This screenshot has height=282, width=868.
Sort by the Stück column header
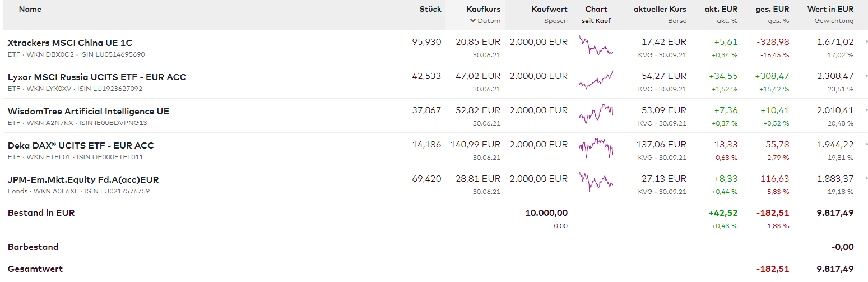click(x=430, y=9)
